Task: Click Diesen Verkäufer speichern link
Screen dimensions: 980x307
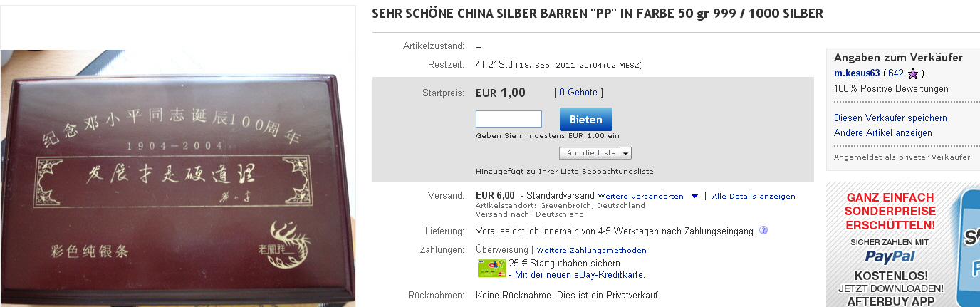Action: [890, 118]
